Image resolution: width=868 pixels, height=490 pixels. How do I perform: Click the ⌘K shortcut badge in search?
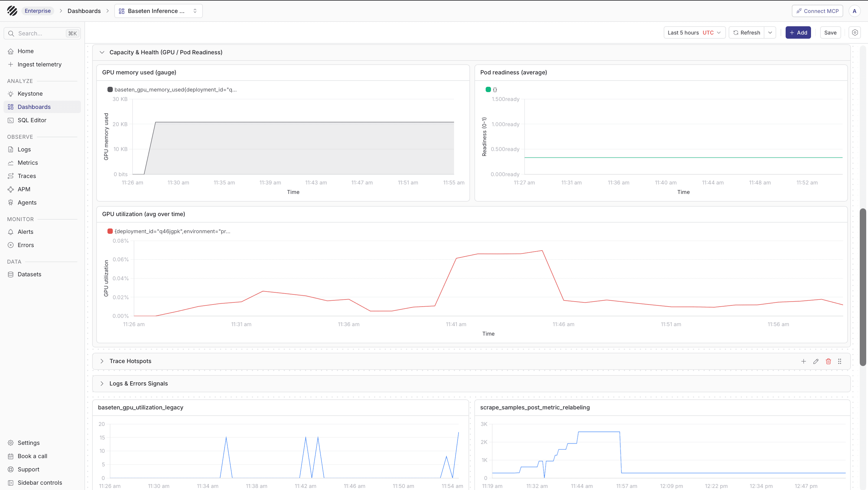[72, 33]
